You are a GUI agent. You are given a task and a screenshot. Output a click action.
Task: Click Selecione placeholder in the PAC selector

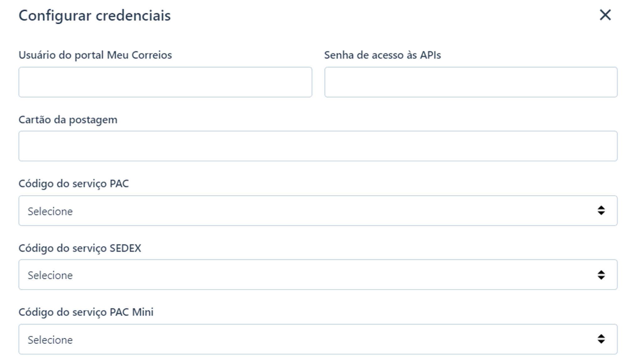tap(50, 211)
